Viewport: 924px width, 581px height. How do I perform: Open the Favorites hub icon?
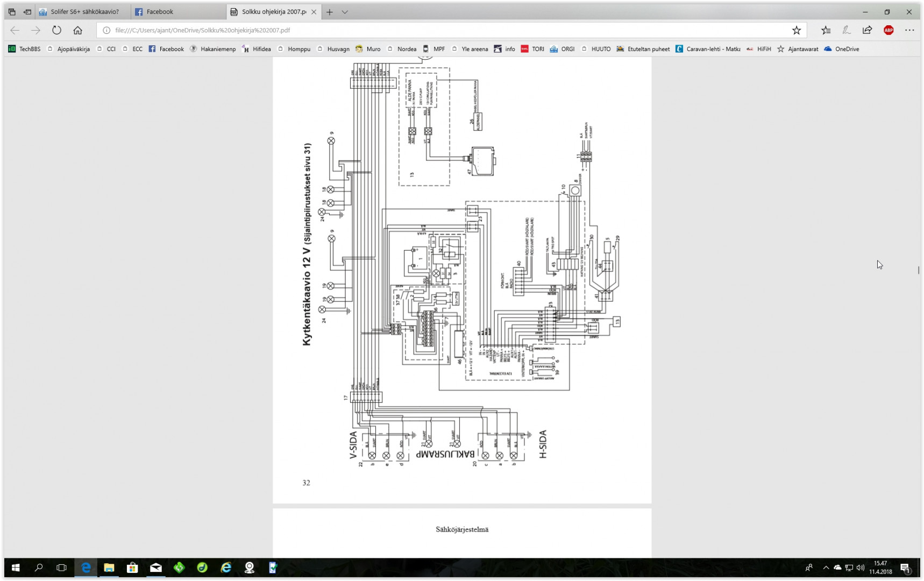[x=826, y=30]
